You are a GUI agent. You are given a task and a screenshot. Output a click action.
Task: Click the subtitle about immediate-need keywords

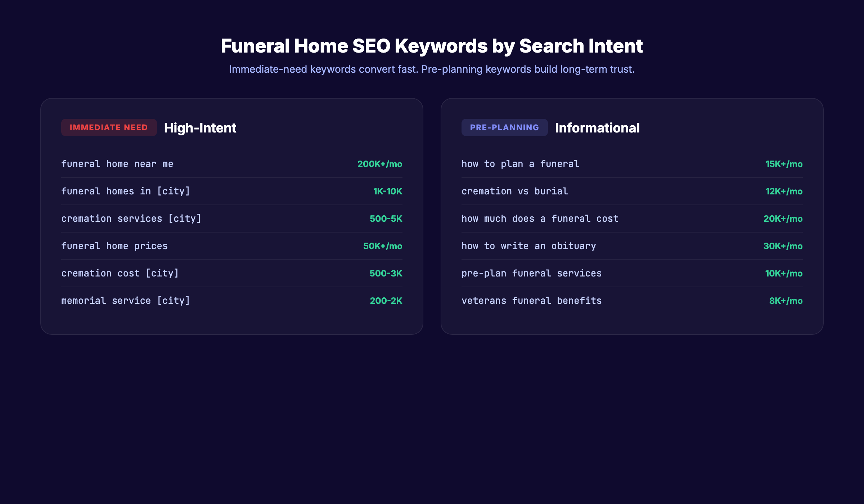[432, 69]
